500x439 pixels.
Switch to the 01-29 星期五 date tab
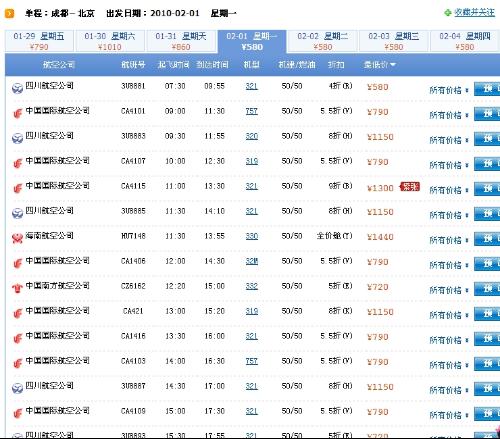coord(39,41)
